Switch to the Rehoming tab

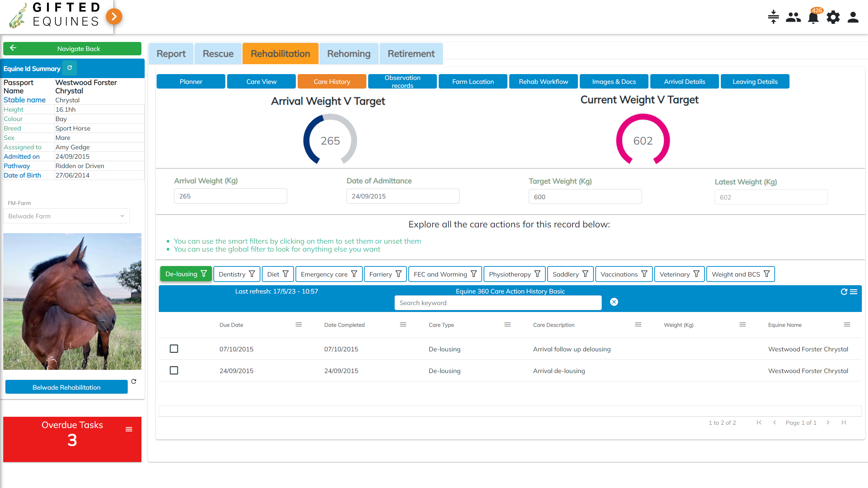tap(349, 54)
